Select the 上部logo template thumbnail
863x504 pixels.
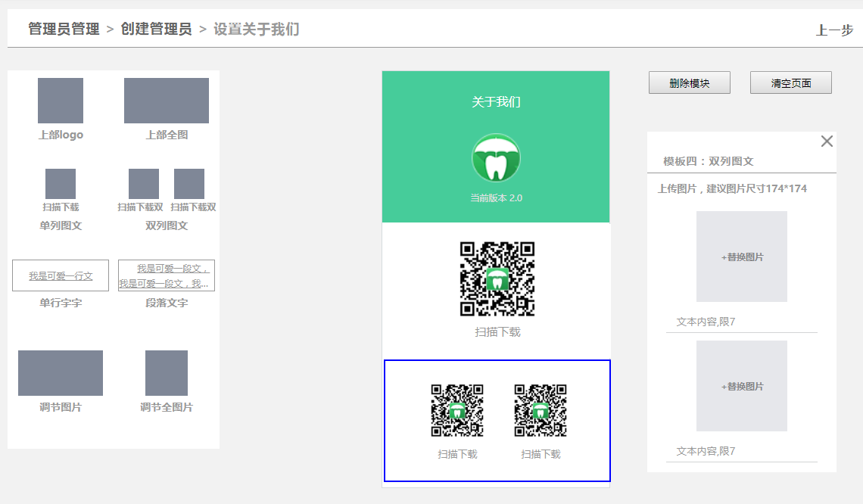pos(61,101)
